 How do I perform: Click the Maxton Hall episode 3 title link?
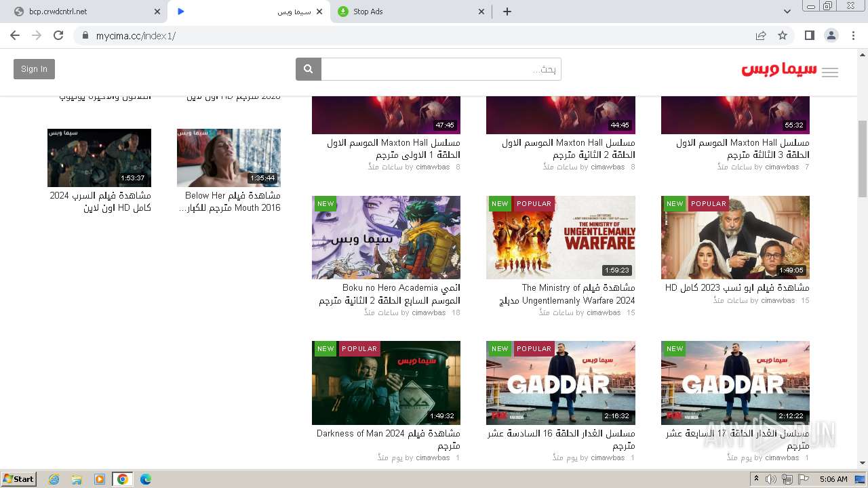[x=743, y=149]
